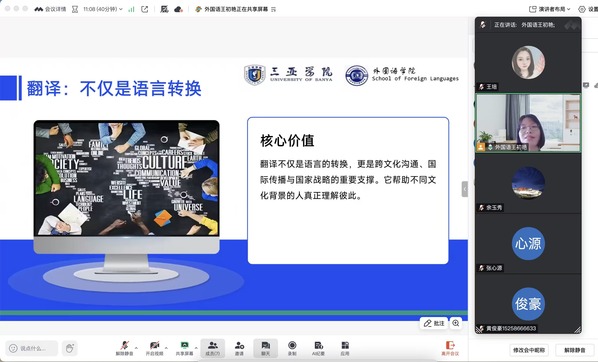Start recording with the 录制 icon
This screenshot has height=362, width=598.
(x=292, y=348)
